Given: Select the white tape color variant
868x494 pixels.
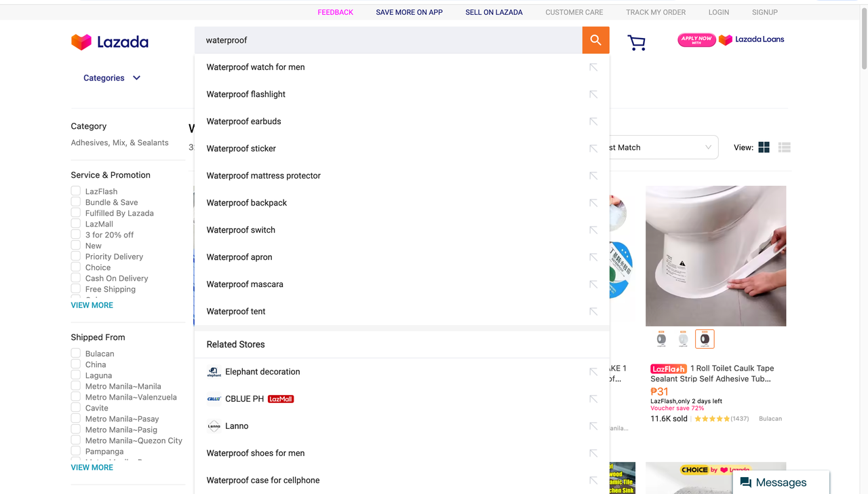Looking at the screenshot, I should [x=683, y=339].
